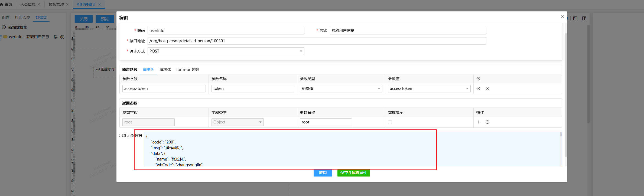The width and height of the screenshot is (644, 196).
Task: Click the add icon in the request header table's header row
Action: tap(478, 79)
